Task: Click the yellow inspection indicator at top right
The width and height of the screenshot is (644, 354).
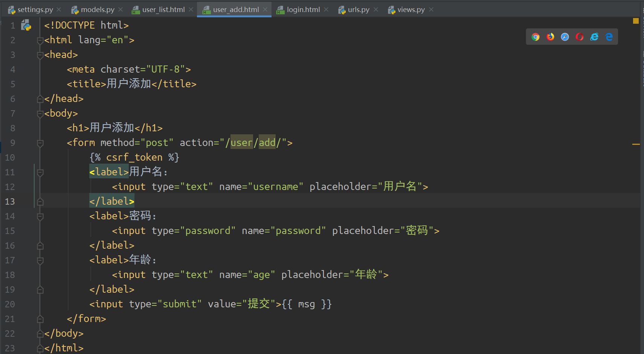Action: click(x=636, y=21)
